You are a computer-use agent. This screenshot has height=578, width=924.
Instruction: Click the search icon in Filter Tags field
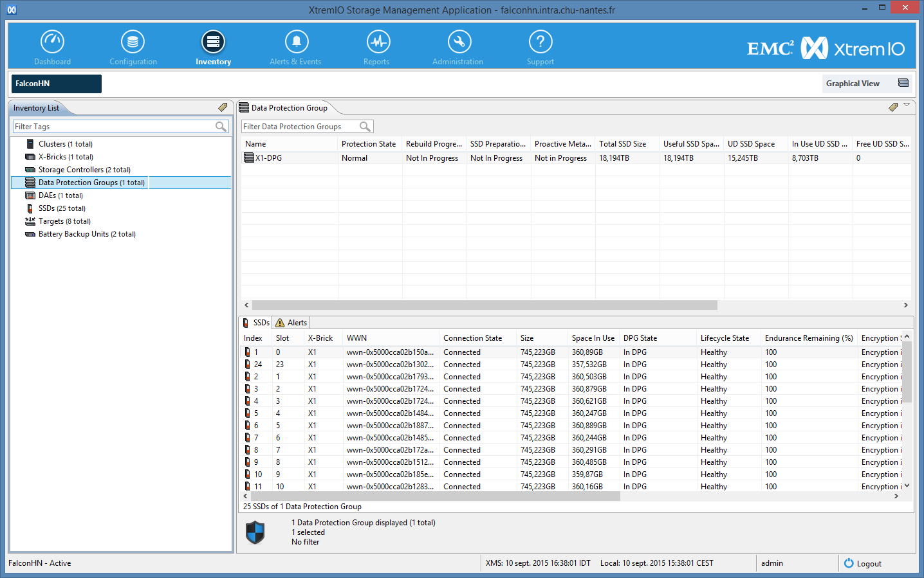[x=221, y=127]
